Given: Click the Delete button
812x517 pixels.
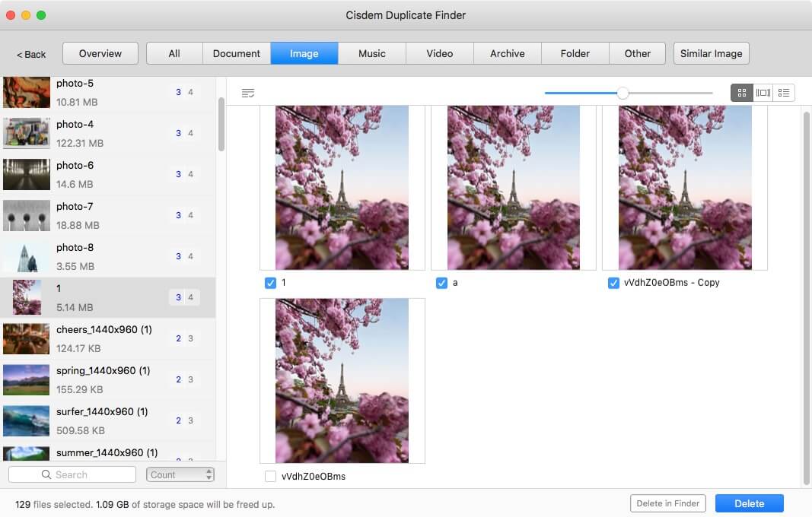Looking at the screenshot, I should click(749, 503).
